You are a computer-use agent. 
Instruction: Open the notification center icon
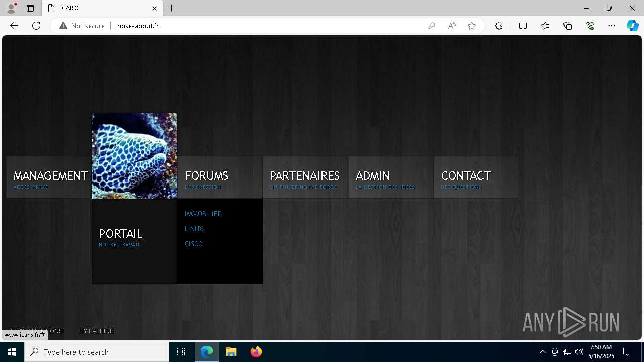pos(627,352)
